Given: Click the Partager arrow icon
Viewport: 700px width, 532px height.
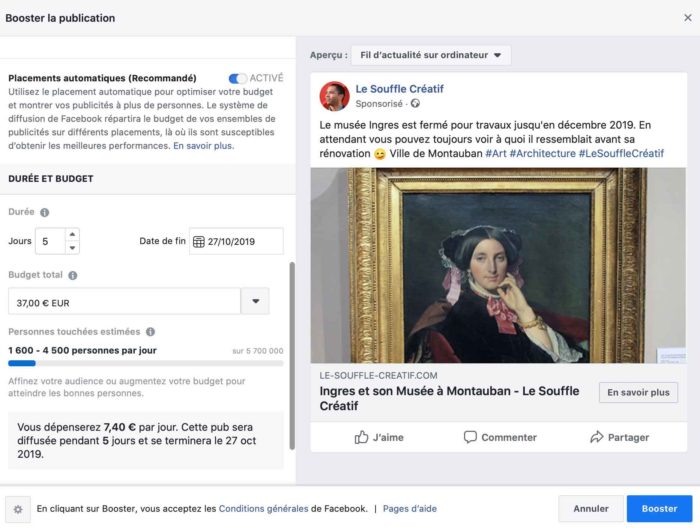Looking at the screenshot, I should [x=597, y=437].
